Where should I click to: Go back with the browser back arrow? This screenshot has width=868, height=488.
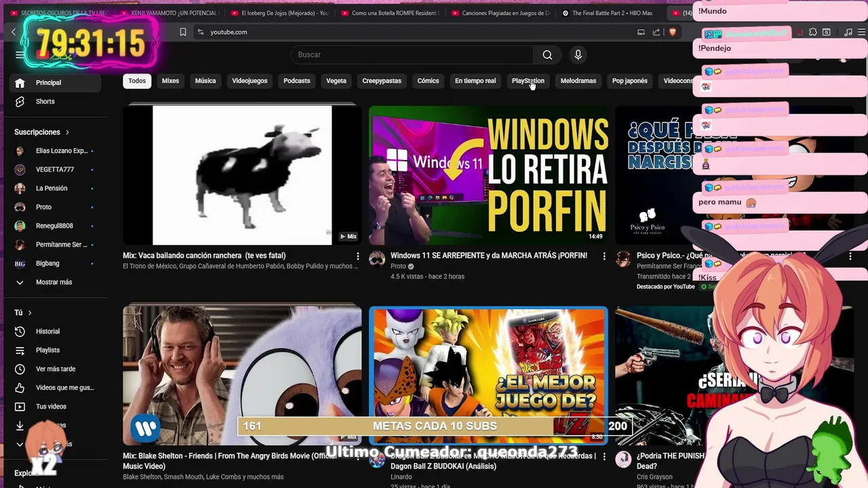[13, 32]
